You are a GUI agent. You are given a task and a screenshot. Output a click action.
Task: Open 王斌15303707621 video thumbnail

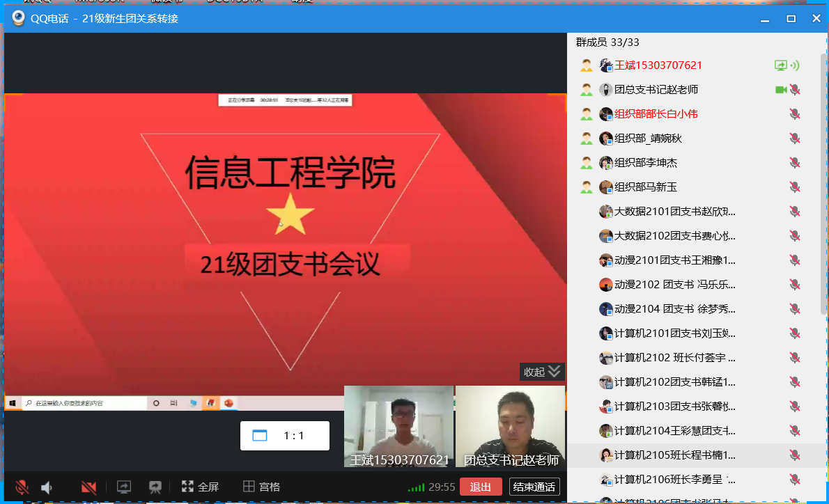pos(398,426)
